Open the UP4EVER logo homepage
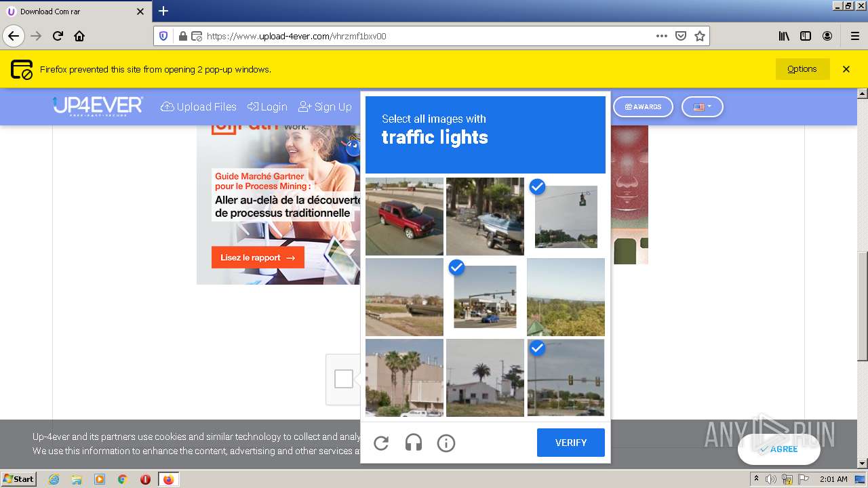 [x=98, y=106]
